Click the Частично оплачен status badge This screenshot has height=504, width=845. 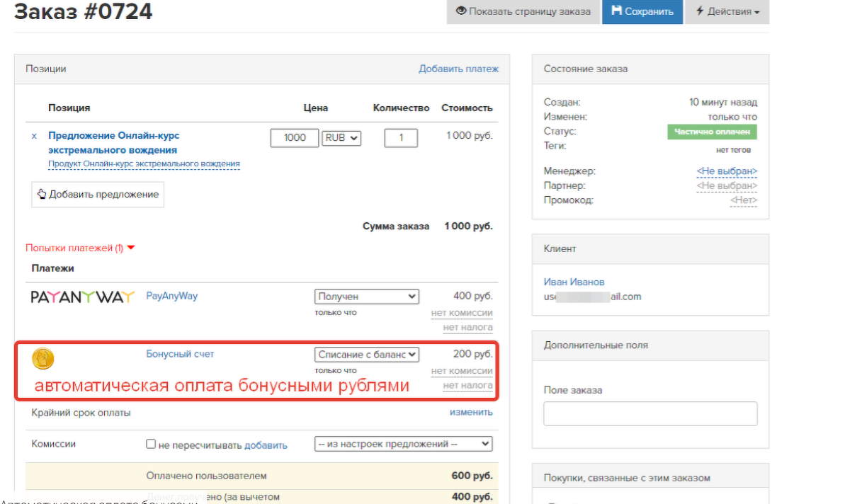click(x=712, y=132)
